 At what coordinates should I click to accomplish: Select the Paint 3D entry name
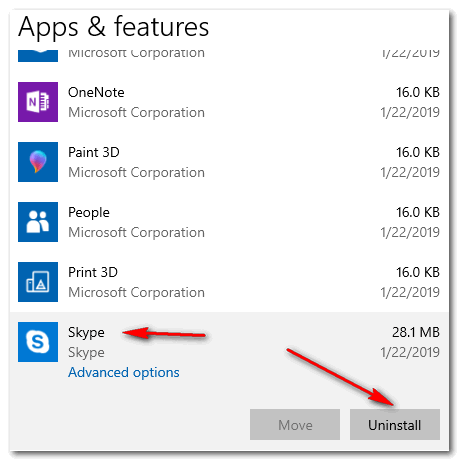(x=94, y=152)
